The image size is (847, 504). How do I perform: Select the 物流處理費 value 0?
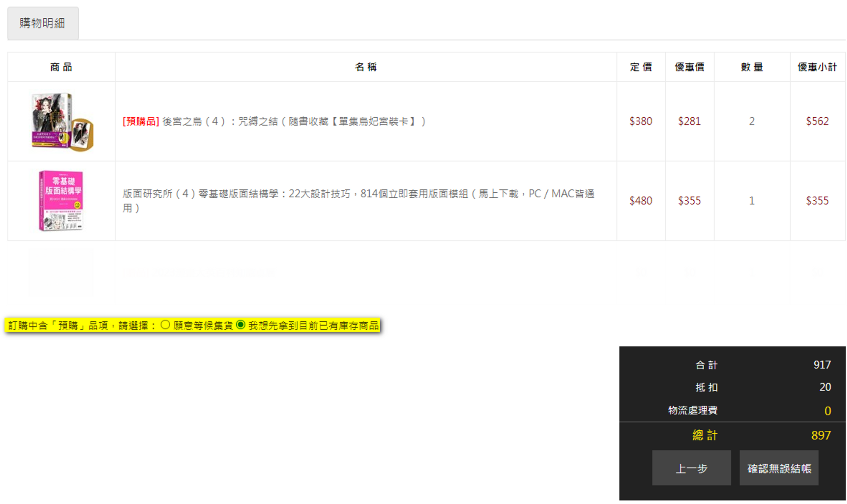click(828, 411)
